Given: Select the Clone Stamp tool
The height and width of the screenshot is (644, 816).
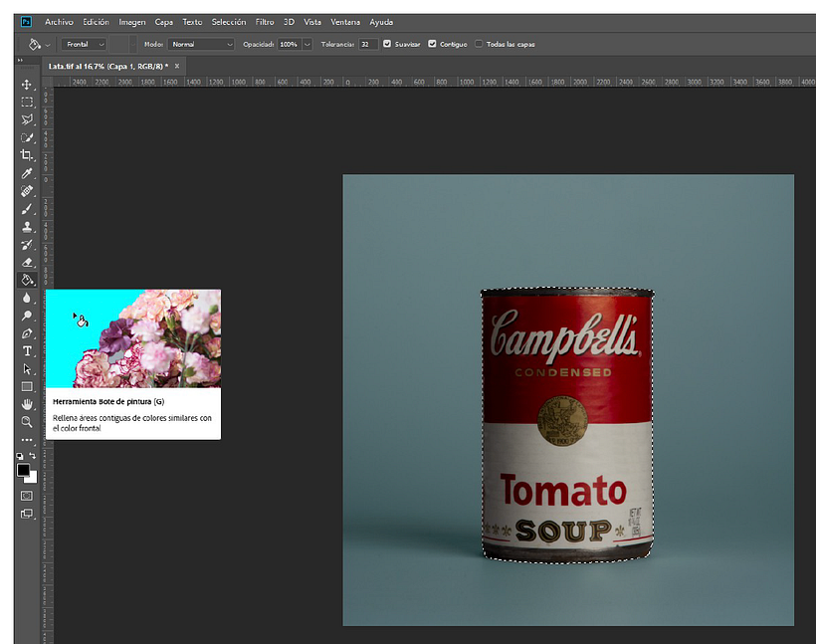Looking at the screenshot, I should coord(27,227).
